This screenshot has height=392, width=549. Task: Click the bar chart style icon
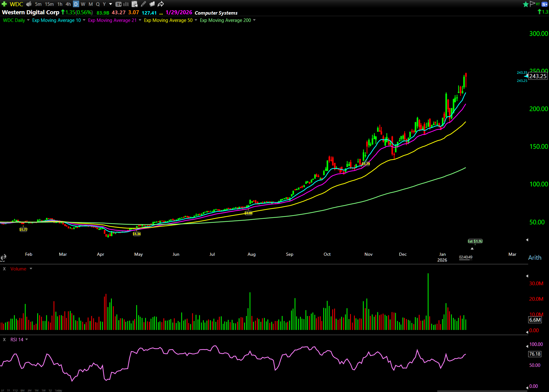coord(126,4)
